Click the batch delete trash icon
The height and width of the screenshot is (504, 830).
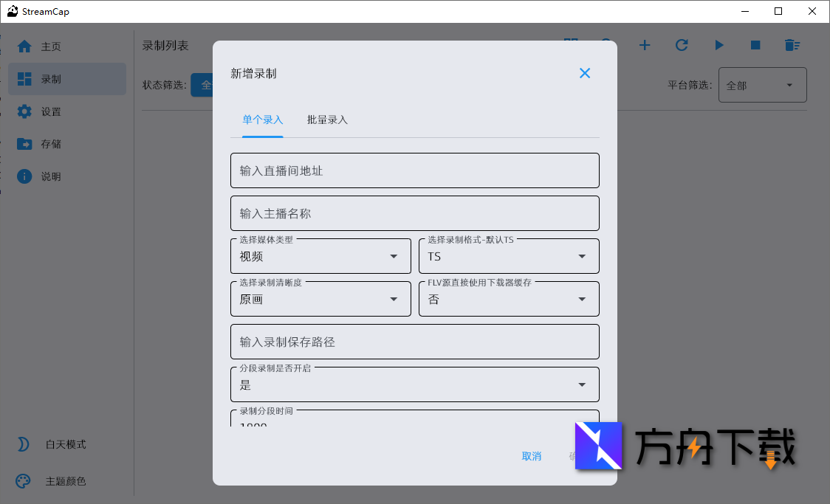point(792,45)
